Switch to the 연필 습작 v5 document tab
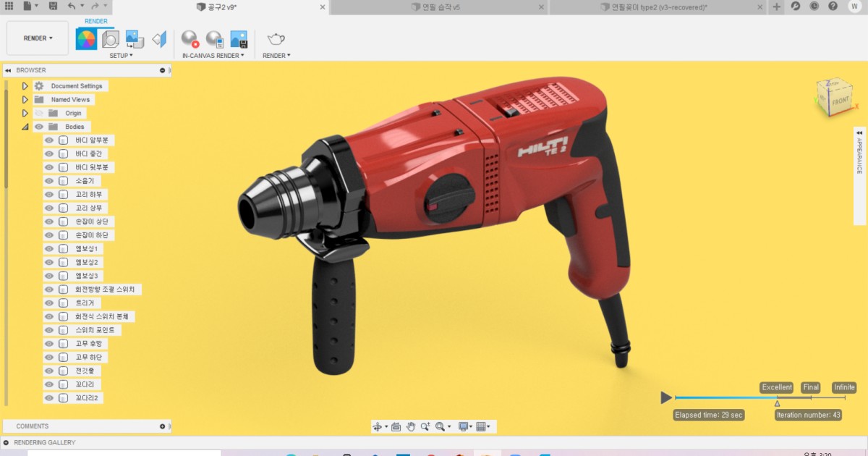 pyautogui.click(x=434, y=7)
